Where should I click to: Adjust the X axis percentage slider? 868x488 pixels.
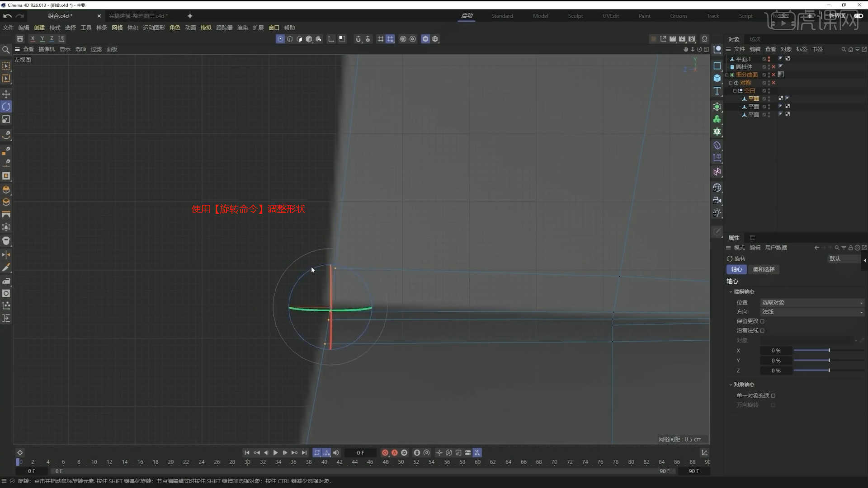coord(829,351)
